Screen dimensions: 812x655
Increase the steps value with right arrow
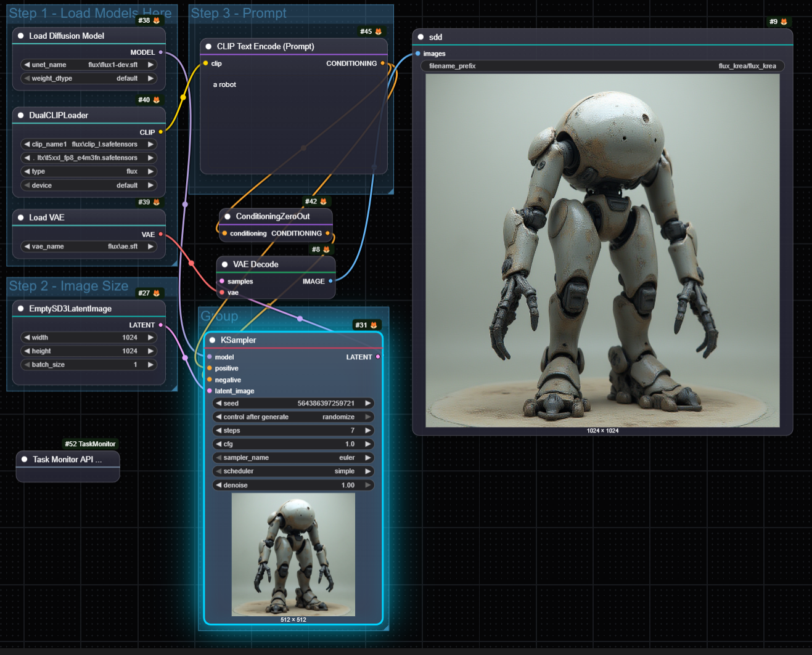(368, 431)
